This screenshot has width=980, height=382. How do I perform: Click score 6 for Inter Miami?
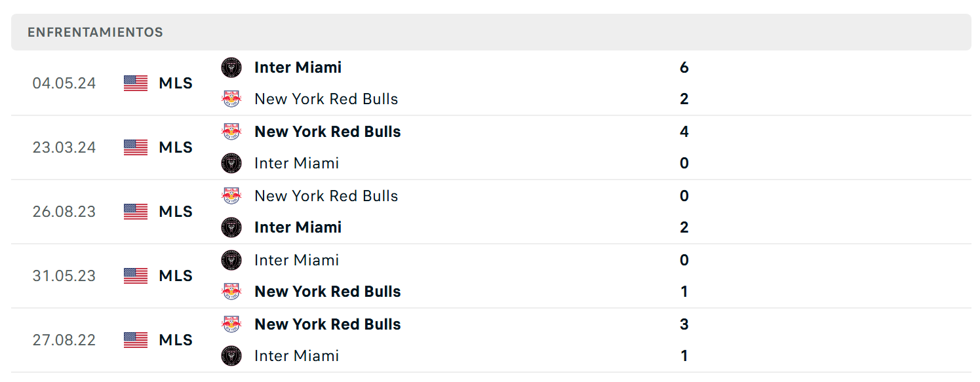click(684, 67)
